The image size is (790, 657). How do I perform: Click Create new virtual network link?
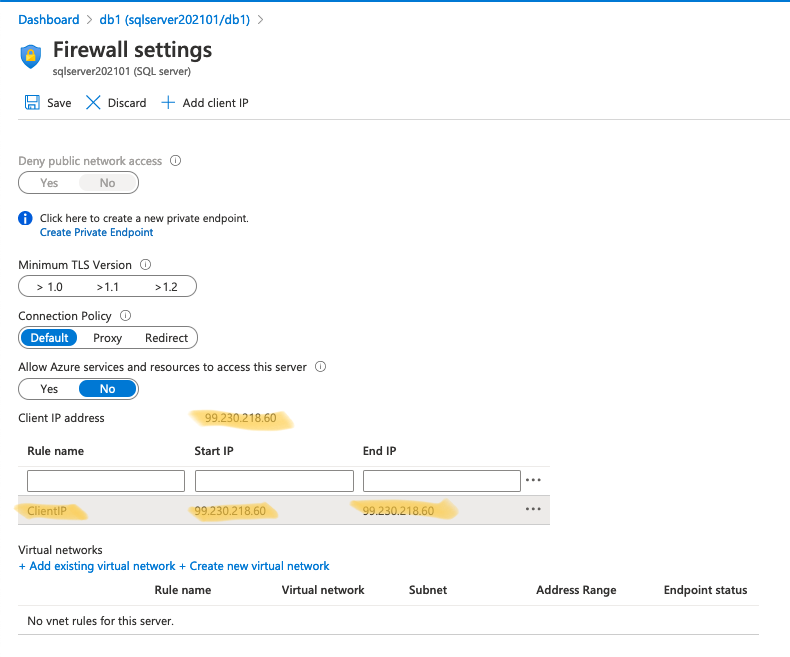254,566
